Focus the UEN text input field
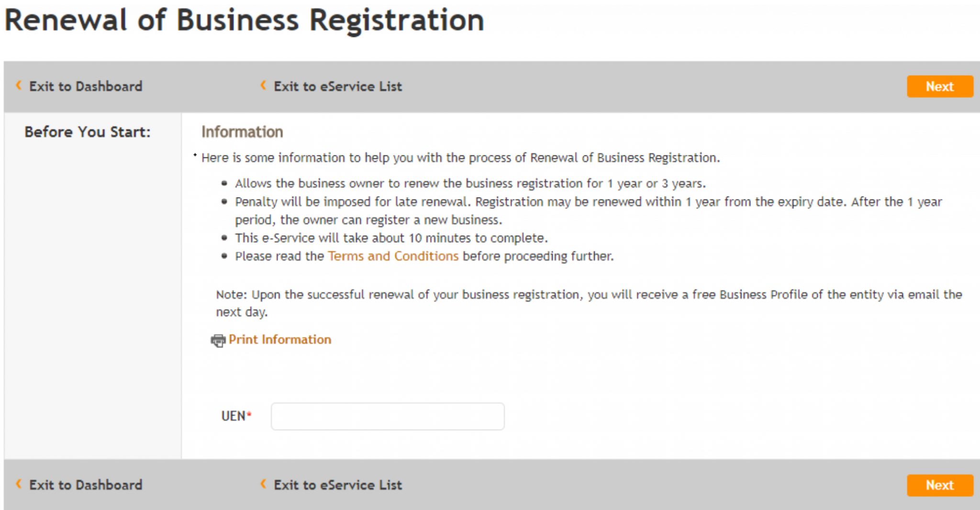Screen dimensions: 980x510 (388, 416)
